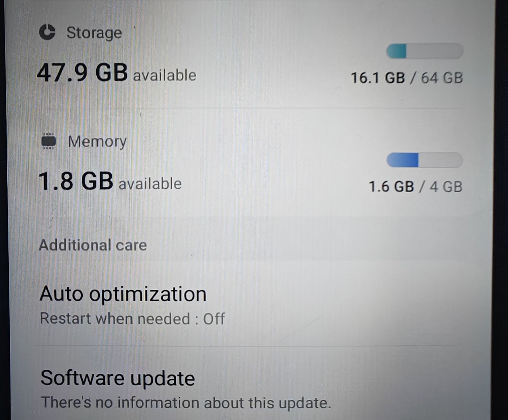This screenshot has height=420, width=508.
Task: Tap the 1.6 GB / 4 GB readout
Action: [416, 186]
